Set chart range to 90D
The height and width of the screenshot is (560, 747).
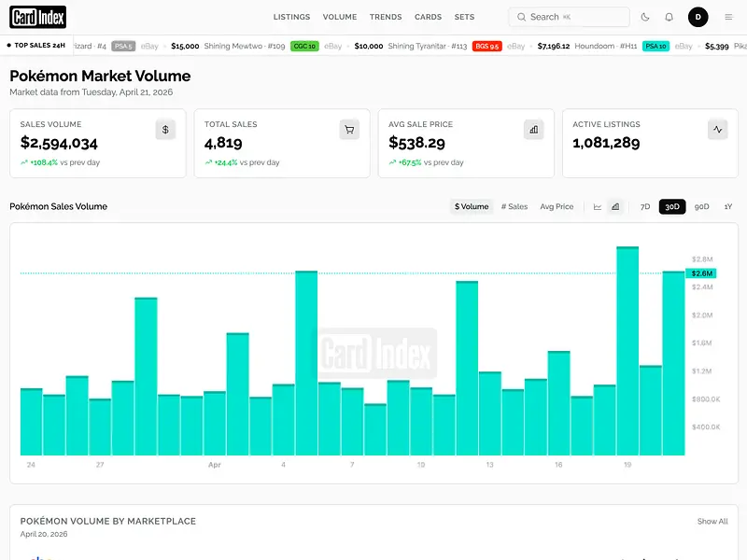pos(702,206)
